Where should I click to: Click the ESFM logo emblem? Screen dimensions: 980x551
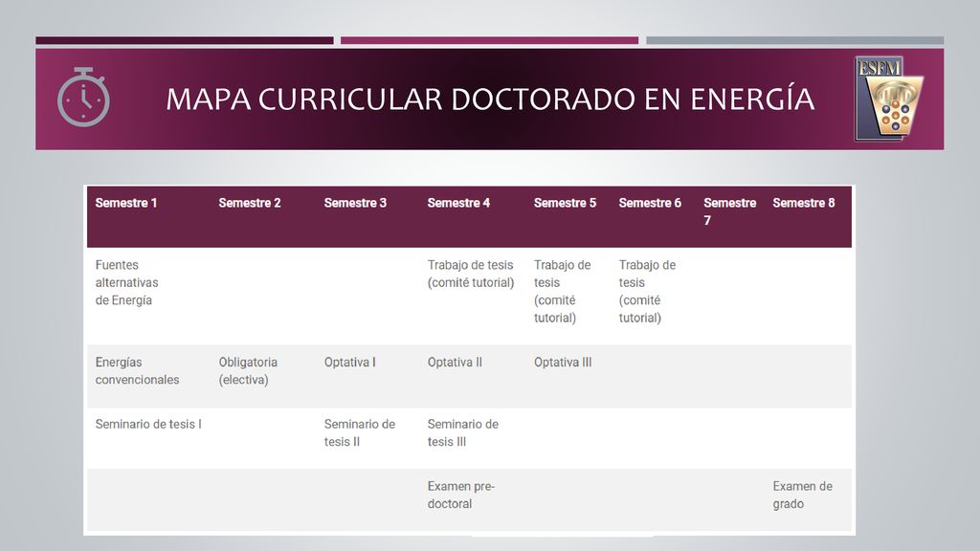click(x=889, y=99)
